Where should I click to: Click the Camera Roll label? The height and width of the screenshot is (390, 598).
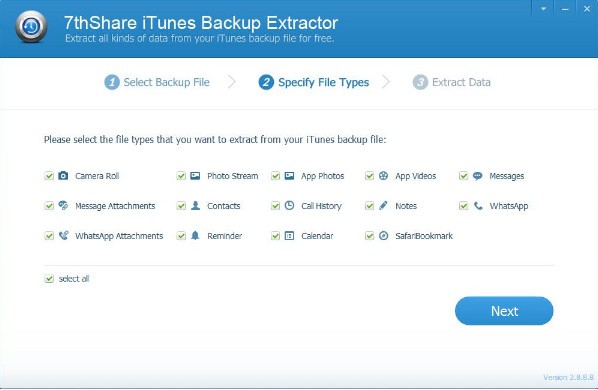97,176
